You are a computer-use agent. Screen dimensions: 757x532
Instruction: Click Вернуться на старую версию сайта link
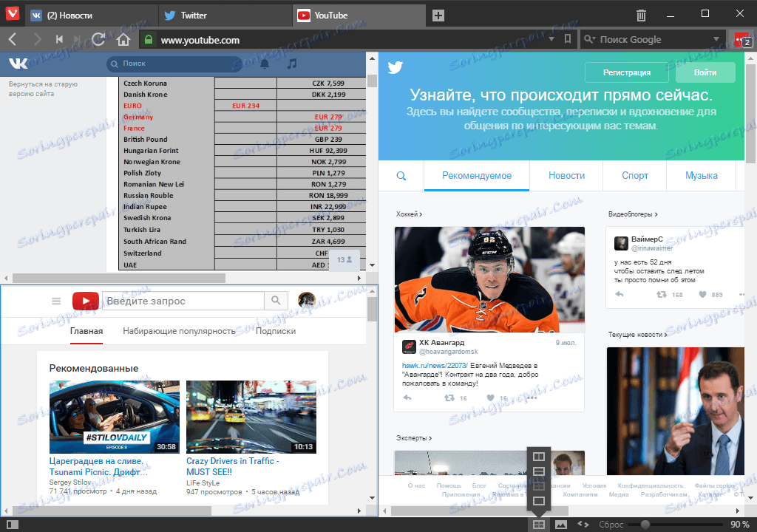43,89
